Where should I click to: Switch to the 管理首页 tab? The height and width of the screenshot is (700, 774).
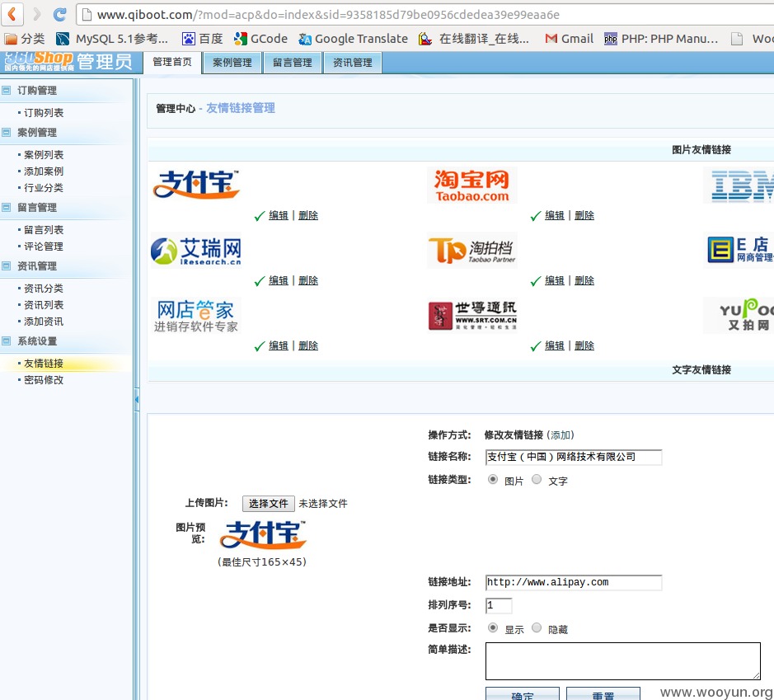[x=172, y=62]
